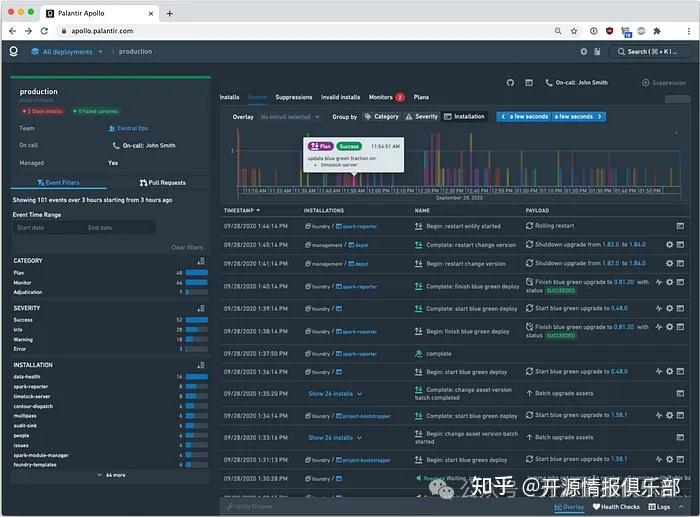
Task: Click the table layout icon near On-call
Action: [x=529, y=83]
